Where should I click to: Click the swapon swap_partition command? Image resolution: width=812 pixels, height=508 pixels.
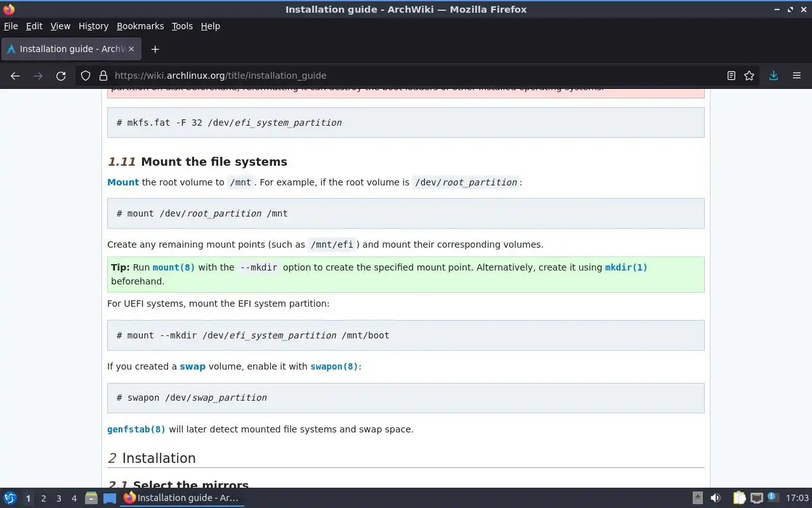click(x=406, y=398)
